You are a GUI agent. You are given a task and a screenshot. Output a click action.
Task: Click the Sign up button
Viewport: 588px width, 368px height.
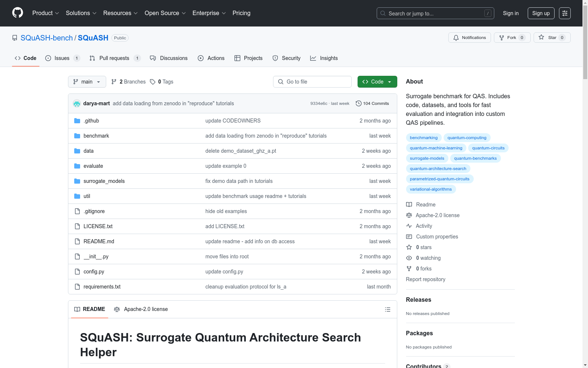tap(541, 13)
